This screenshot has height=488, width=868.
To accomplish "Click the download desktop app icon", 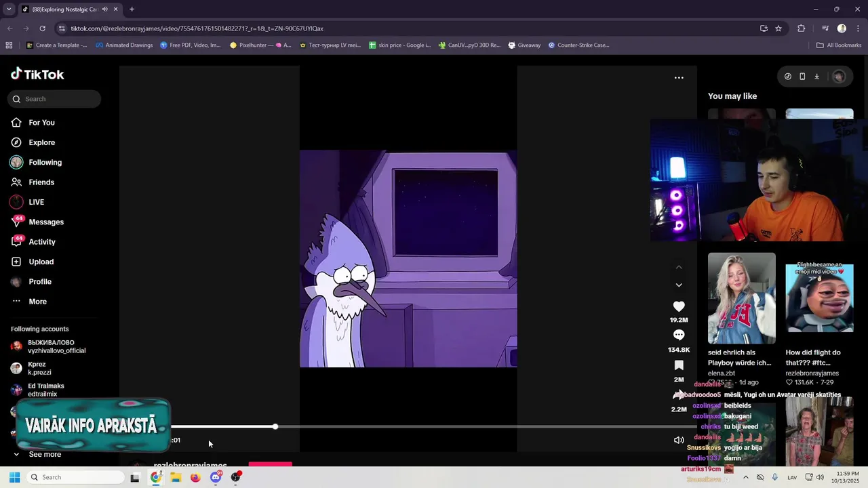I will pos(816,77).
